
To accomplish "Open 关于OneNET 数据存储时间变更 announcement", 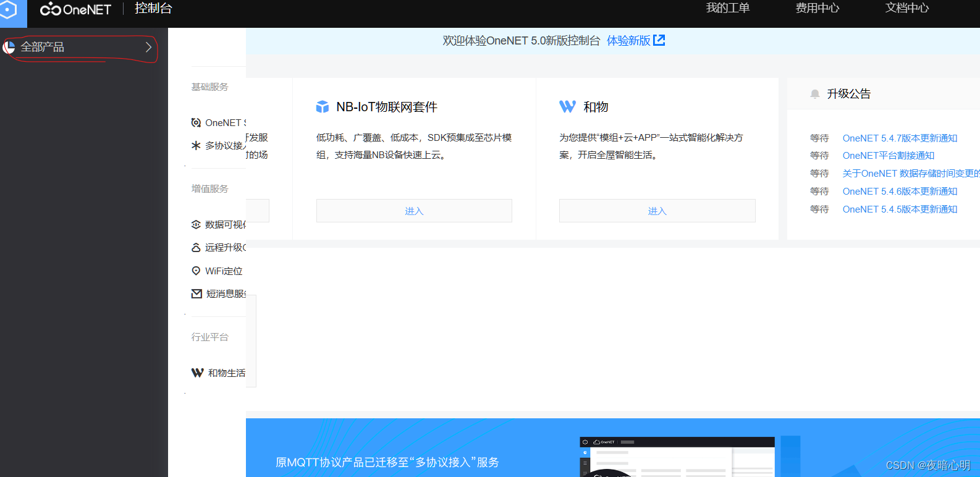I will point(911,174).
